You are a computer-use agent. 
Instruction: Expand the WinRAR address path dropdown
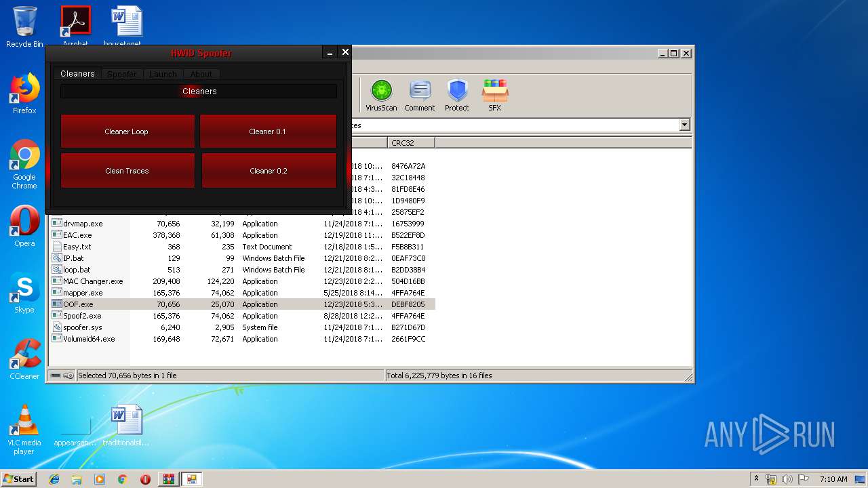(684, 125)
